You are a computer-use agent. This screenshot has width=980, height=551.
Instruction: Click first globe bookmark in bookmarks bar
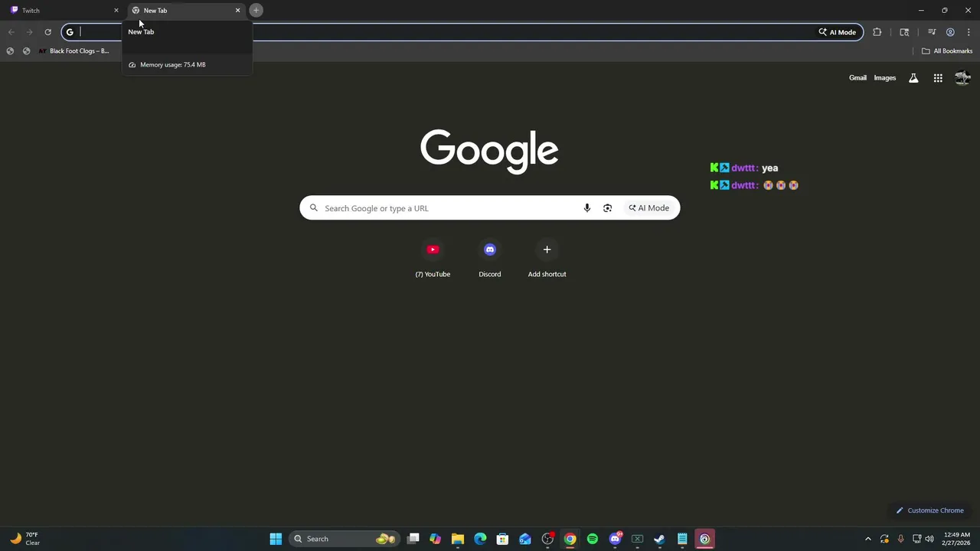pyautogui.click(x=10, y=51)
